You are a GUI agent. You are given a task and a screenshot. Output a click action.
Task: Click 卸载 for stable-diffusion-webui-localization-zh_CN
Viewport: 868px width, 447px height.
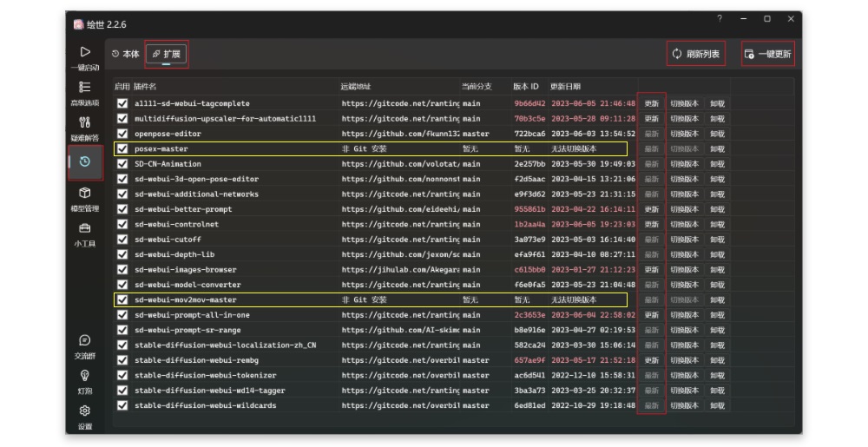(x=718, y=345)
